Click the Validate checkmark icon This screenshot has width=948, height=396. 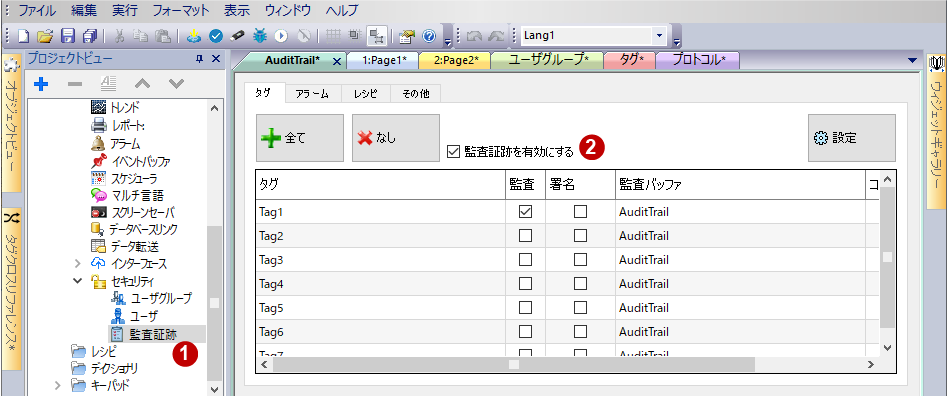(216, 36)
